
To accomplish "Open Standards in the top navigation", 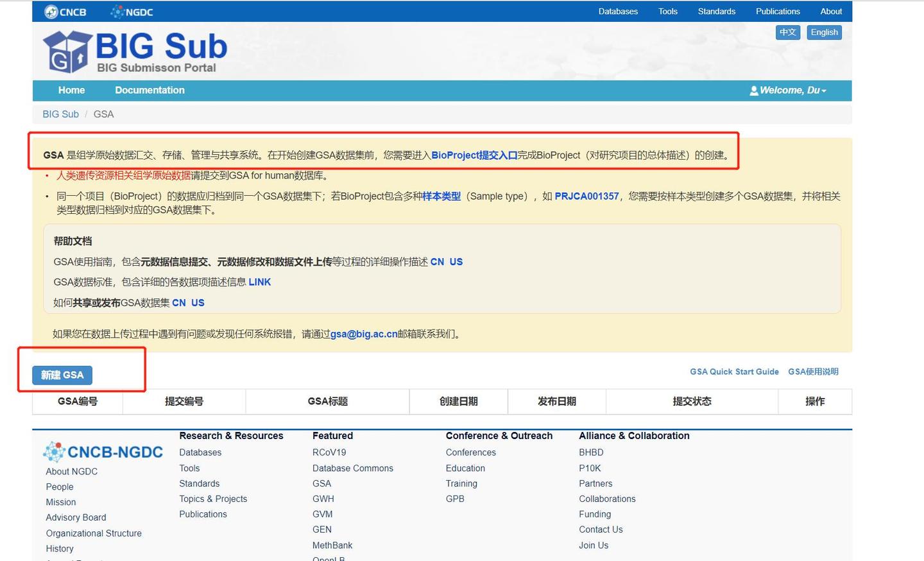I will 717,12.
